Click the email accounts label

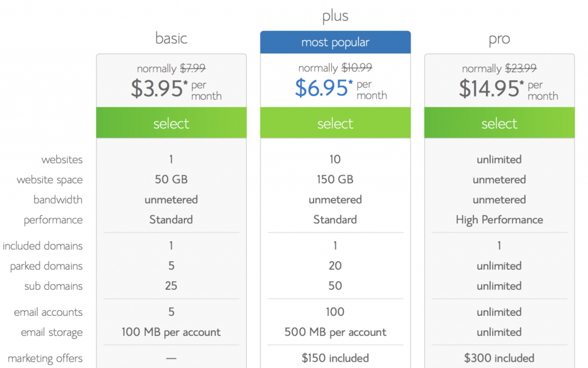47,312
